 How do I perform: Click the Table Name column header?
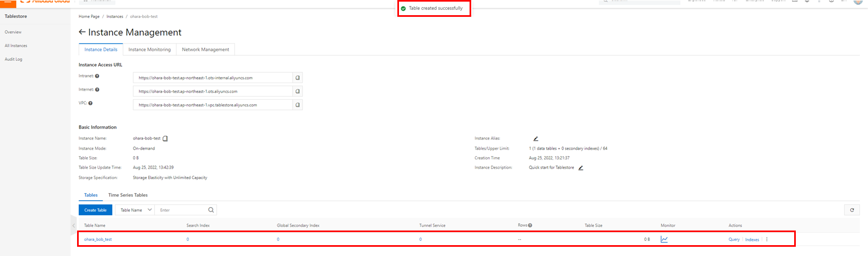click(x=95, y=225)
